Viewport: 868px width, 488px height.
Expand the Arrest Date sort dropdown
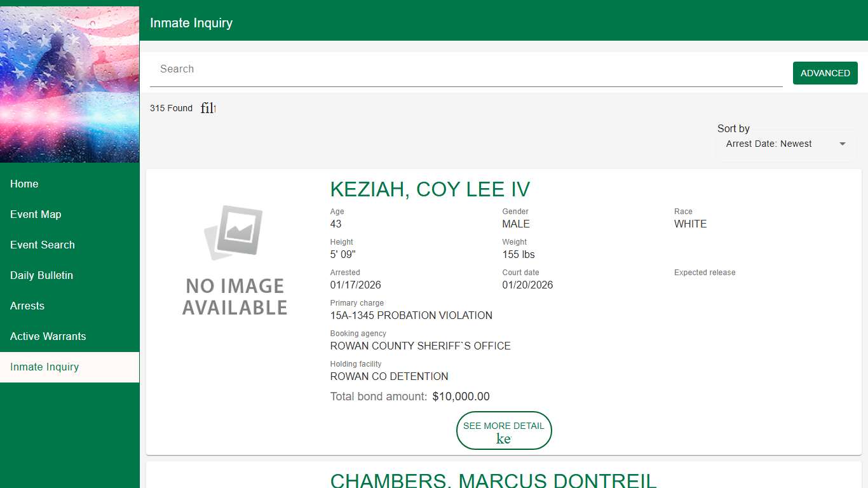point(785,144)
